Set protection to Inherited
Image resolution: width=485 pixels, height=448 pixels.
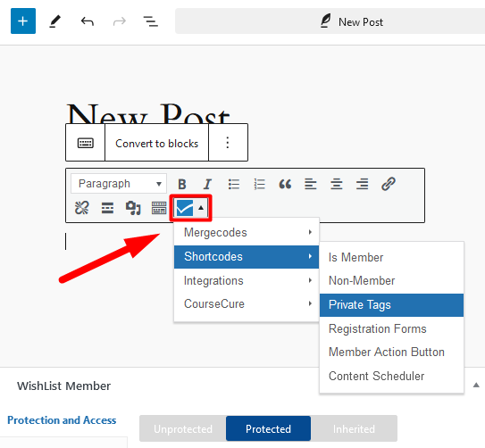[x=354, y=428]
